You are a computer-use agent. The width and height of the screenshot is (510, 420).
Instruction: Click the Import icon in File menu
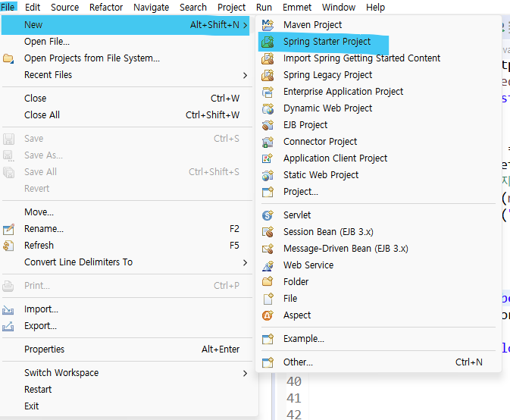click(x=8, y=309)
